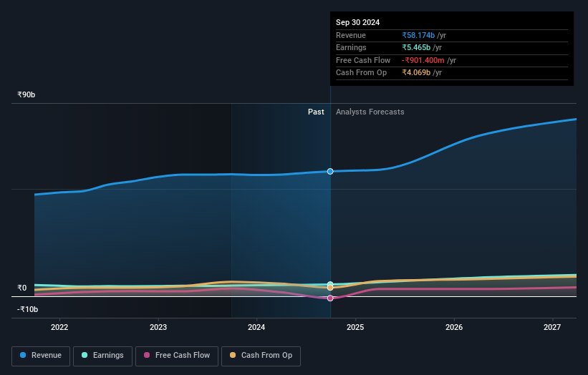Select the blue Revenue data point marker
The width and height of the screenshot is (588, 375).
coord(330,171)
